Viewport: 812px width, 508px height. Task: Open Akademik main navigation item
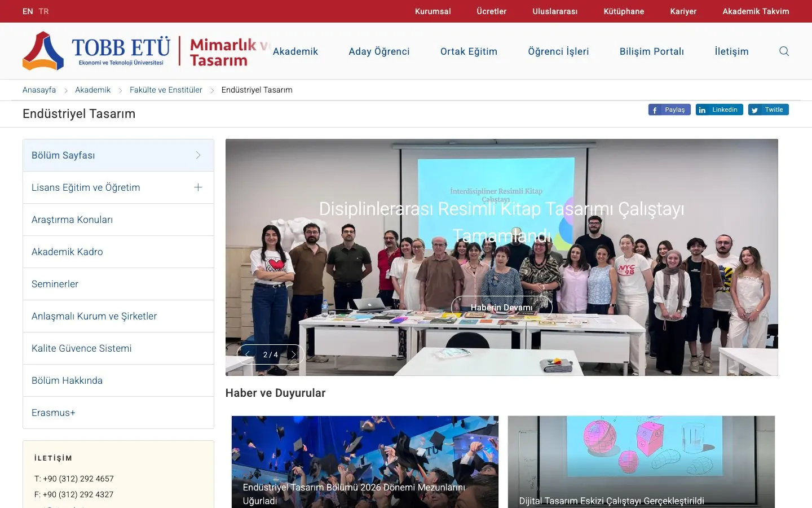coord(295,51)
